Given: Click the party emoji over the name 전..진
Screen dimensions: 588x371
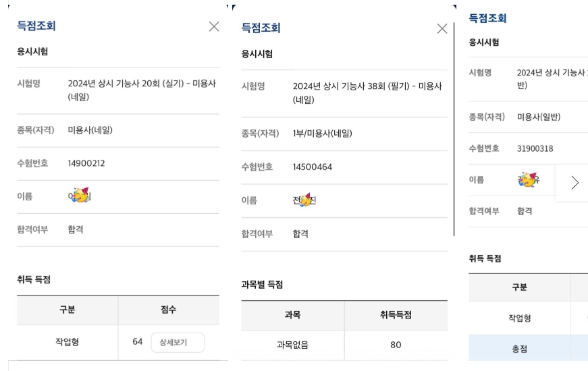Looking at the screenshot, I should [x=306, y=200].
